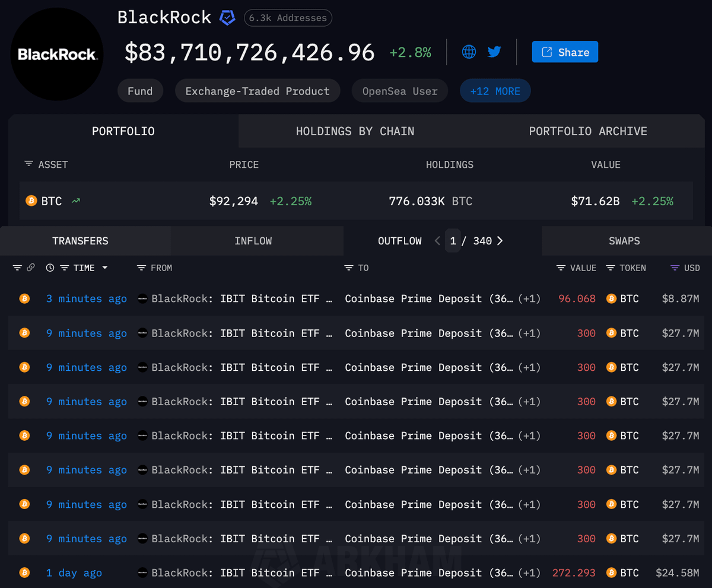Click the $71.62B portfolio value
This screenshot has height=588, width=712.
click(595, 201)
